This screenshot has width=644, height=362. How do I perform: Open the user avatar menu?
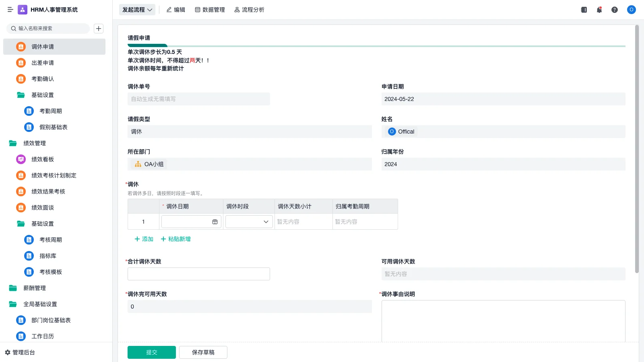(x=631, y=10)
